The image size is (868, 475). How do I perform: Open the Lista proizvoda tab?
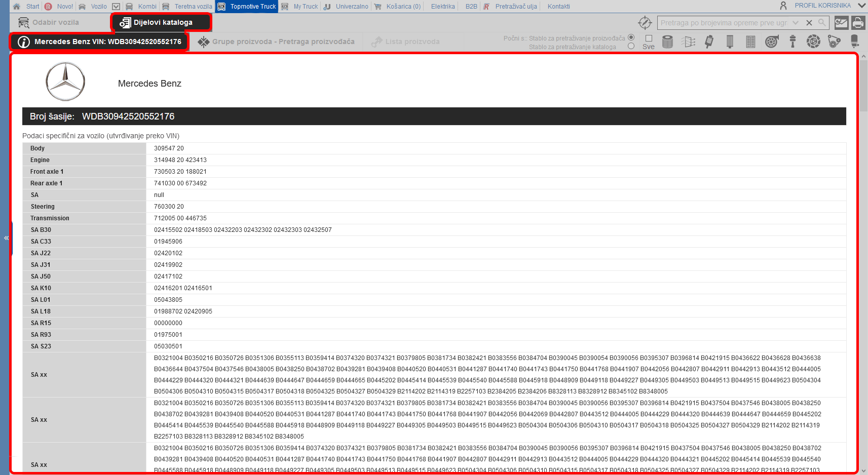click(405, 42)
